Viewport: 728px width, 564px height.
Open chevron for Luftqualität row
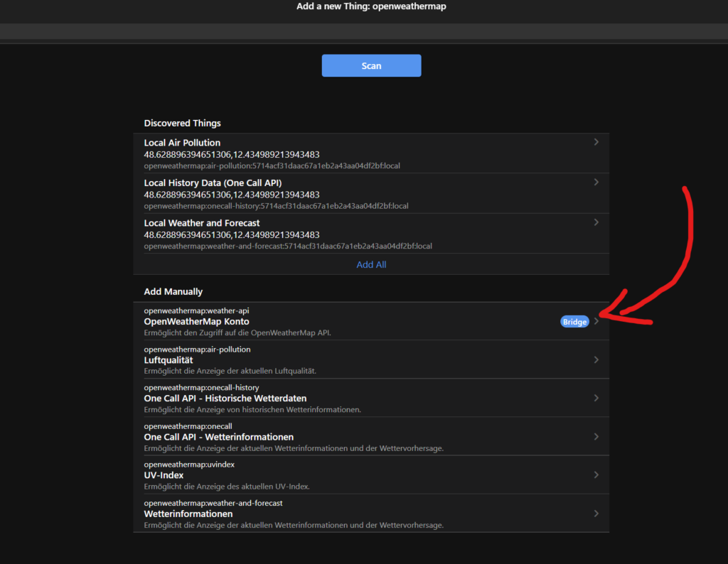tap(596, 359)
